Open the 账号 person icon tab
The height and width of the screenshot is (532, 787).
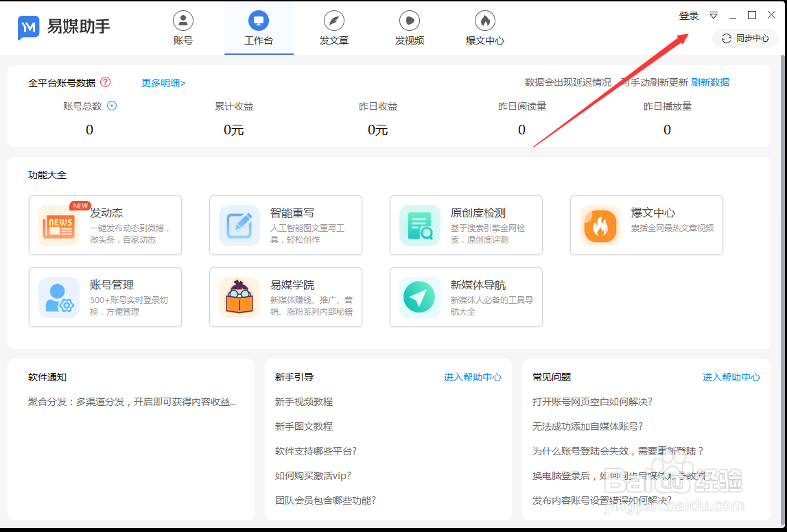(183, 21)
